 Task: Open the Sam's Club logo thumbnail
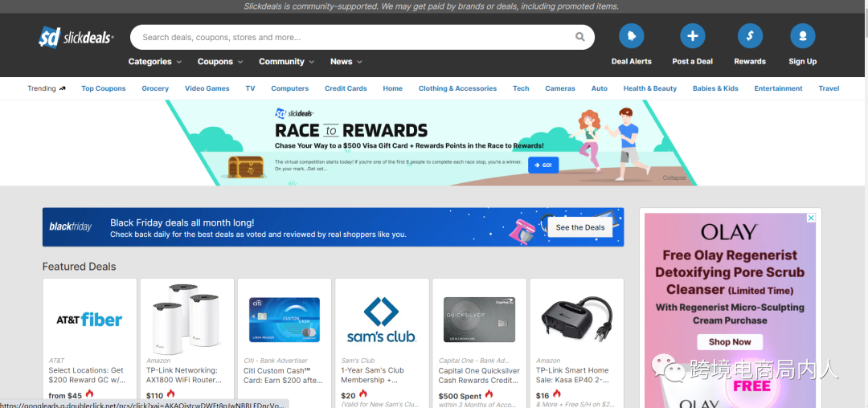(x=382, y=320)
